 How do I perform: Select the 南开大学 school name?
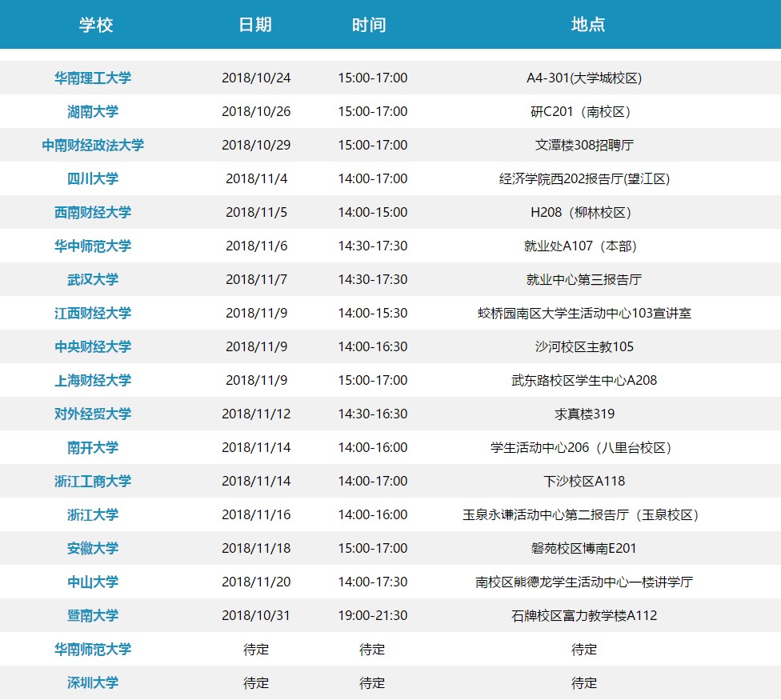pyautogui.click(x=93, y=447)
